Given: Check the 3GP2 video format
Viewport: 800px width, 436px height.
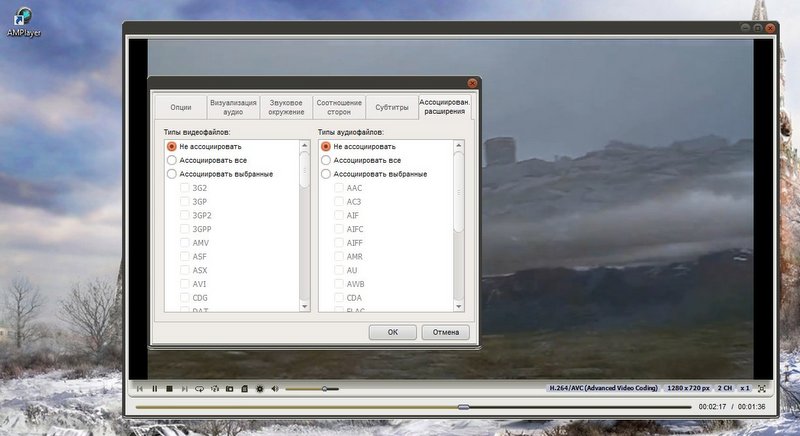Looking at the screenshot, I should click(185, 215).
